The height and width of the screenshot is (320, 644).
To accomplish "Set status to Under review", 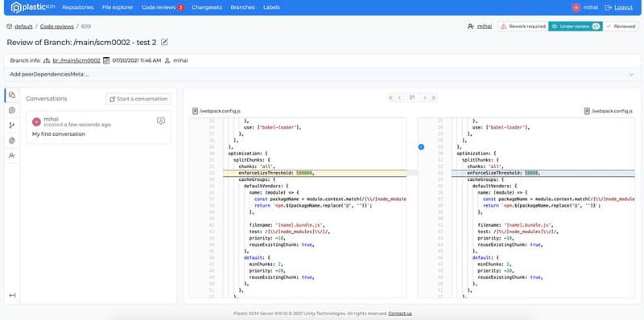I will (x=576, y=27).
